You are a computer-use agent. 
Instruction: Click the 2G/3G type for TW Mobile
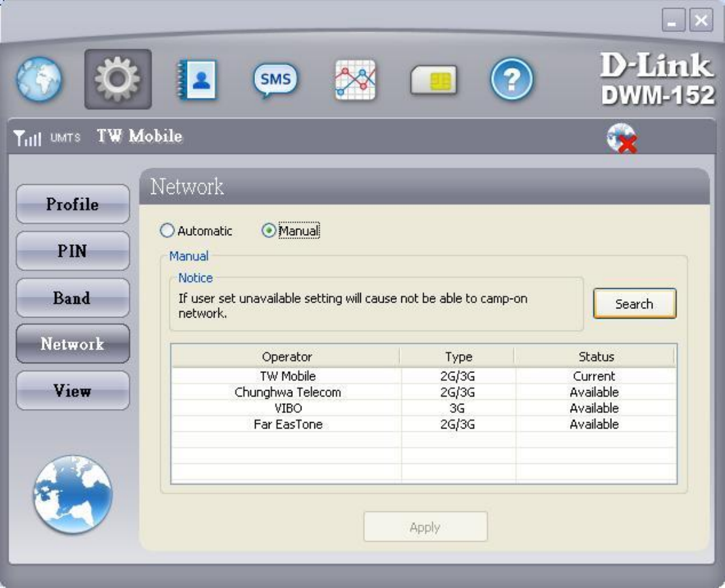pyautogui.click(x=457, y=376)
